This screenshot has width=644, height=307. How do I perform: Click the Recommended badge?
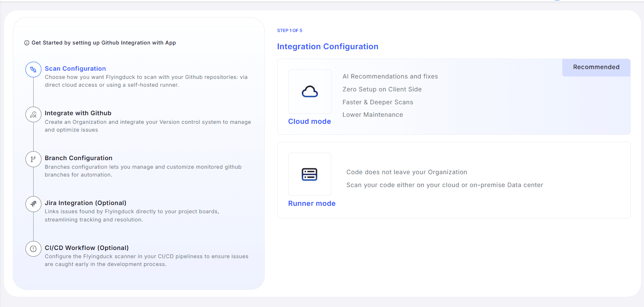click(596, 67)
